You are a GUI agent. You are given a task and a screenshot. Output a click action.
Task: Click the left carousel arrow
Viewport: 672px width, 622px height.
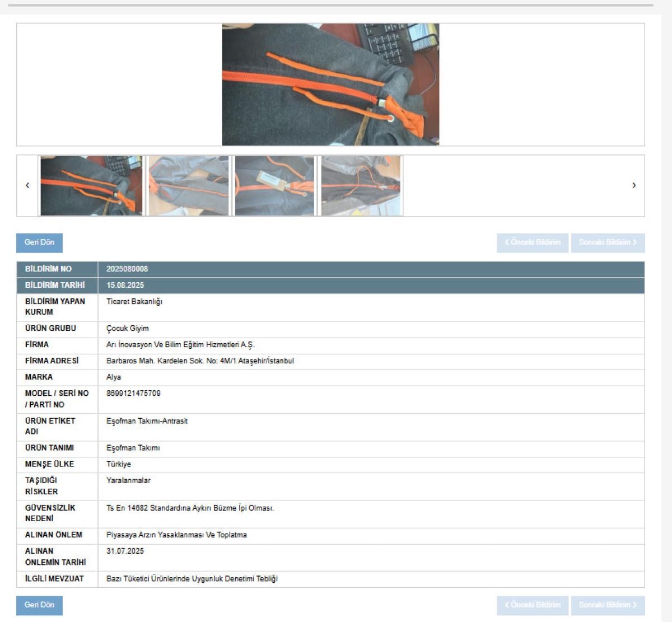pos(27,185)
